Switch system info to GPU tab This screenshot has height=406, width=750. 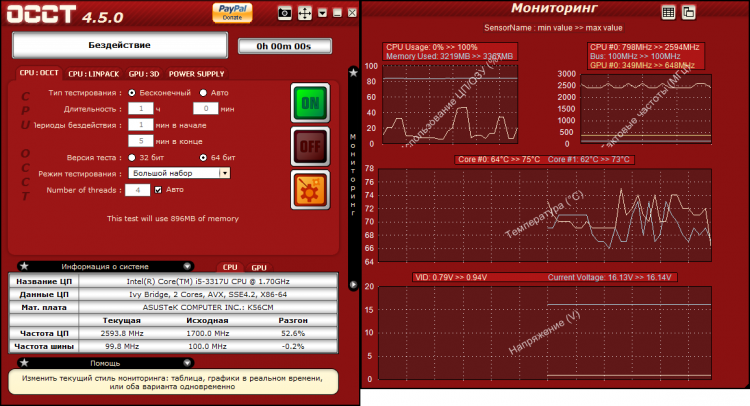click(259, 268)
